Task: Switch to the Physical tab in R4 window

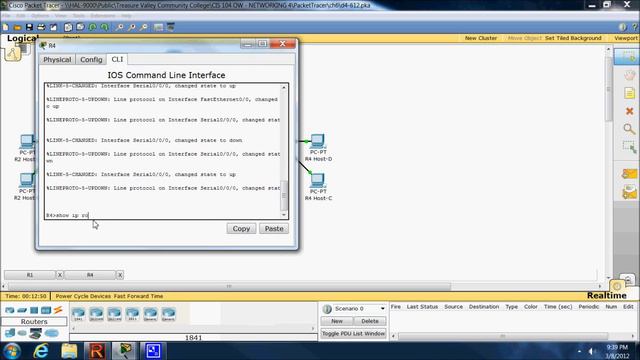Action: (57, 60)
